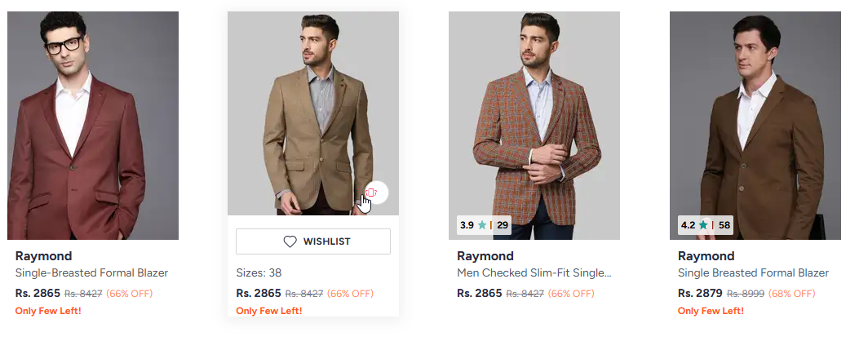Click the 4.2 star rating badge
This screenshot has width=868, height=341.
[x=706, y=224]
